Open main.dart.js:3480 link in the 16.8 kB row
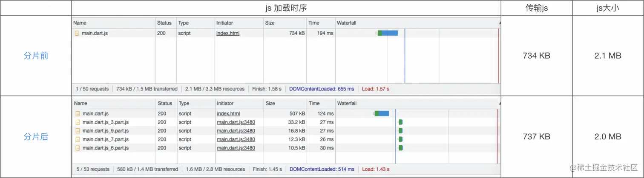Viewport: 644px width, 178px height. click(236, 131)
